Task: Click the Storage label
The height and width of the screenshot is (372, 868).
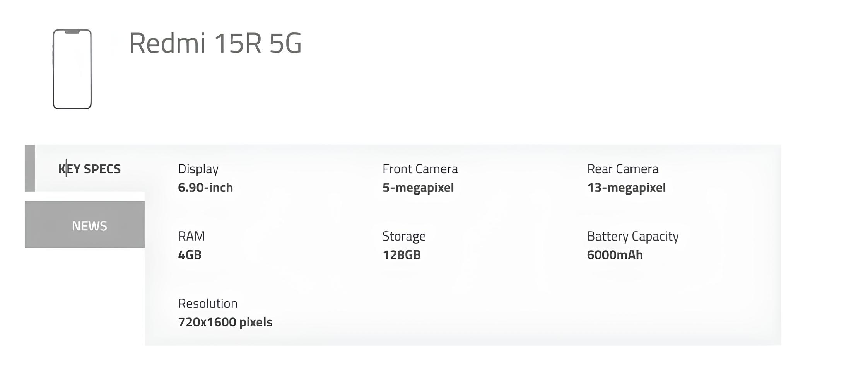Action: pyautogui.click(x=403, y=235)
